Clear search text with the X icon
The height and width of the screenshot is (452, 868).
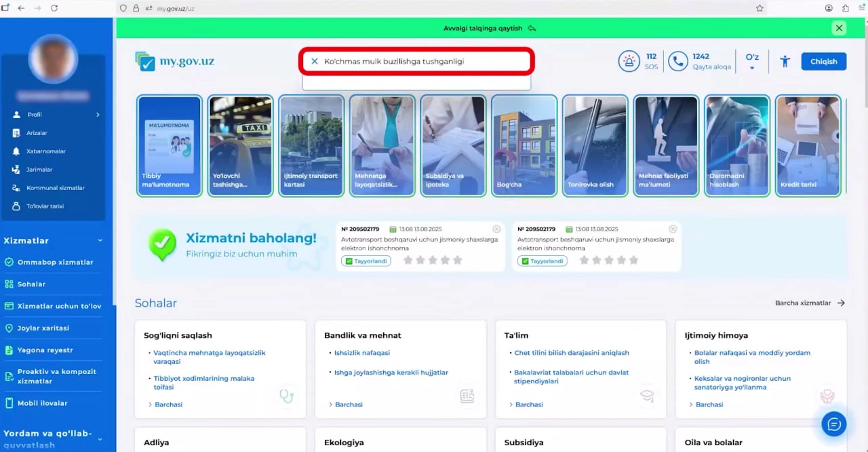tap(315, 61)
